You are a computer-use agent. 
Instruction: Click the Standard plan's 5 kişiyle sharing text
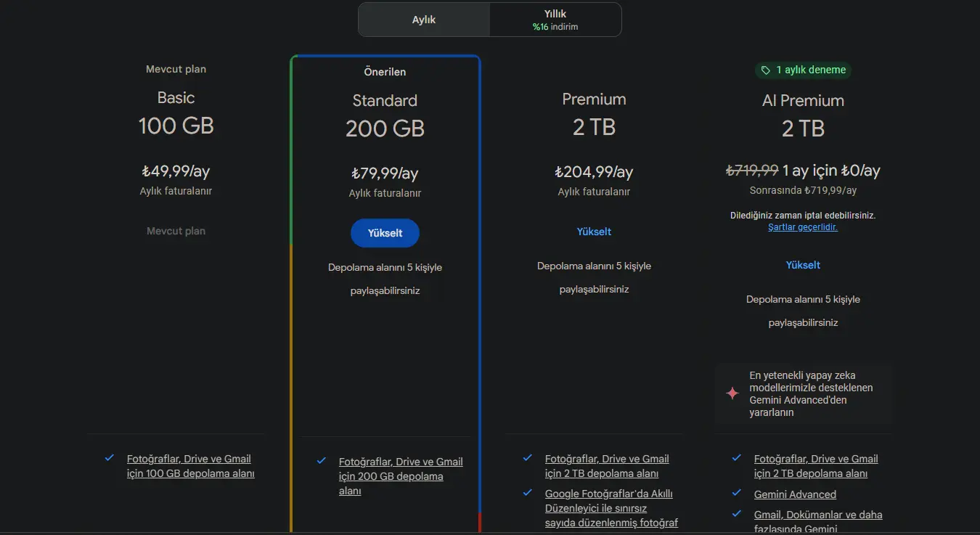point(385,279)
